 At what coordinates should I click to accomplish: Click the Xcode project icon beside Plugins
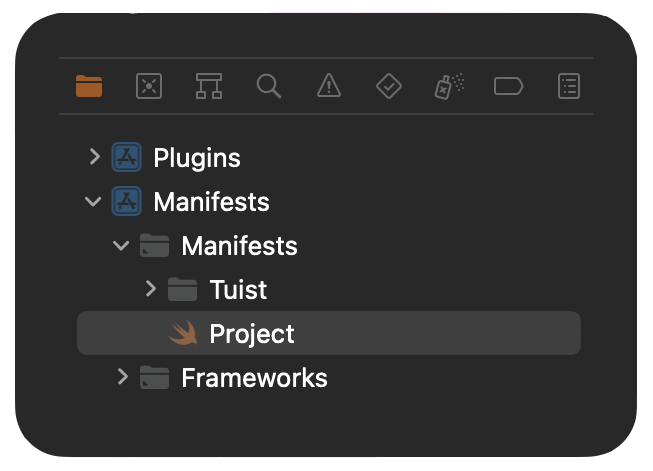[126, 158]
